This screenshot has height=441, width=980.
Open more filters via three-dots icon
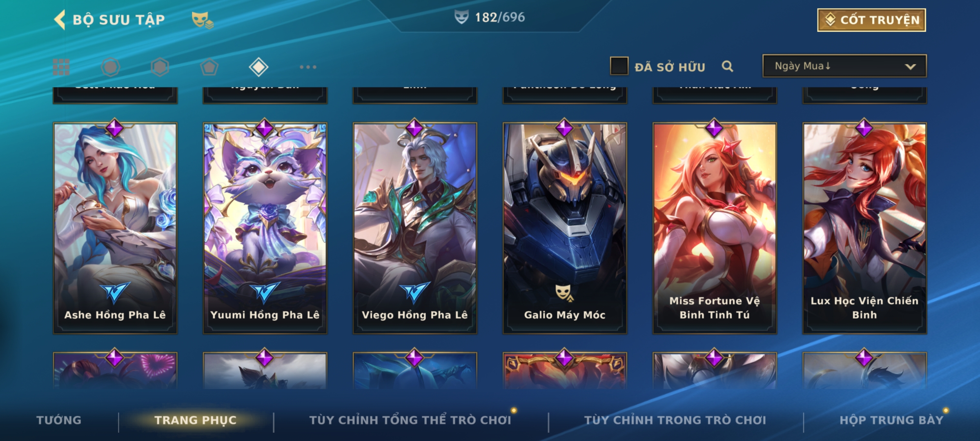point(308,67)
